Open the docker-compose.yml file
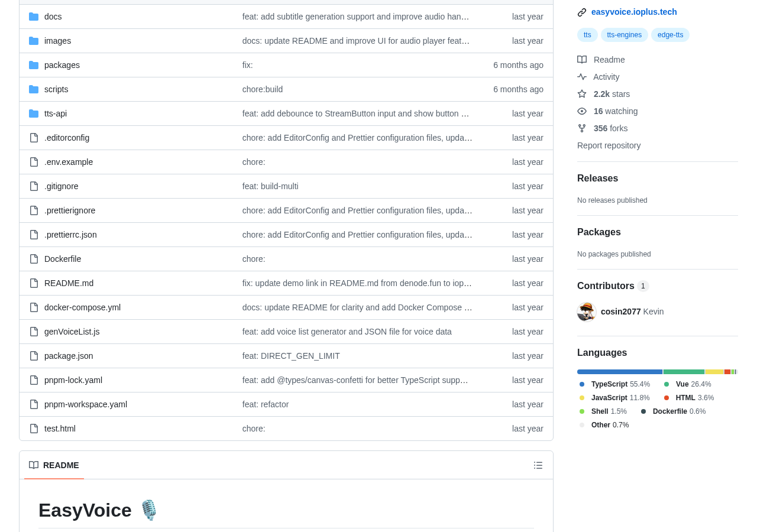Image resolution: width=757 pixels, height=532 pixels. 82,307
